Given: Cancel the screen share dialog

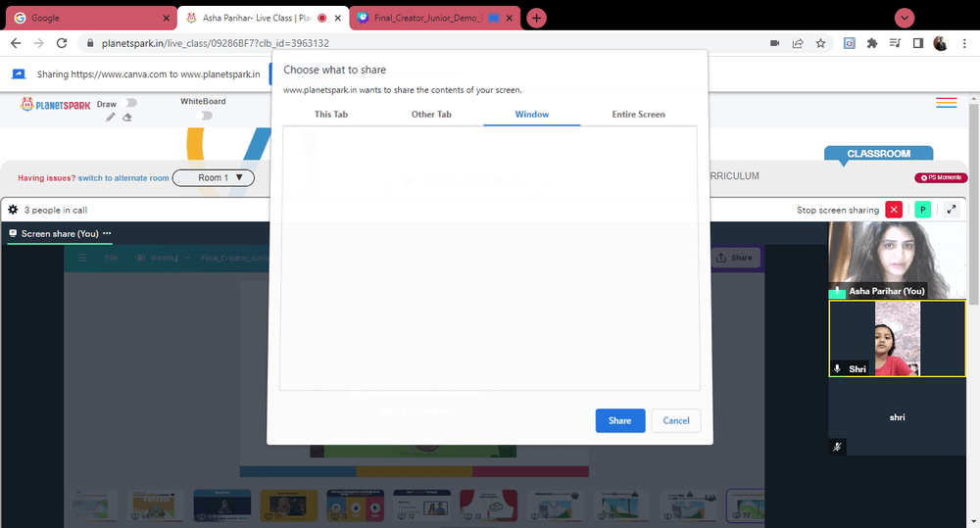Looking at the screenshot, I should tap(675, 420).
